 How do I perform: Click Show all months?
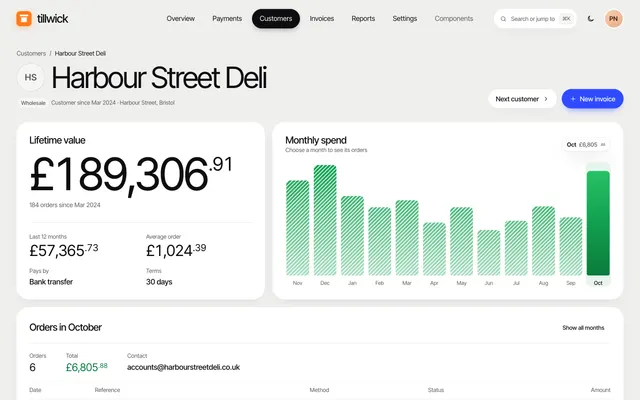[583, 328]
